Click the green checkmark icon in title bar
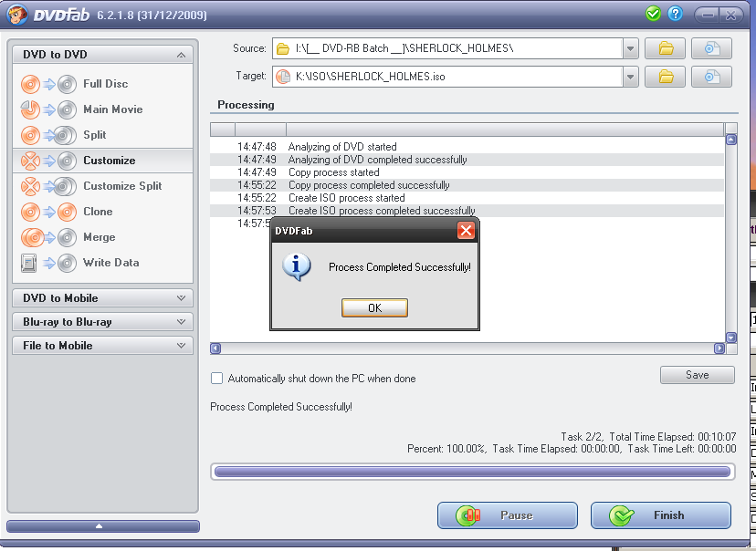The image size is (756, 551). coord(654,14)
